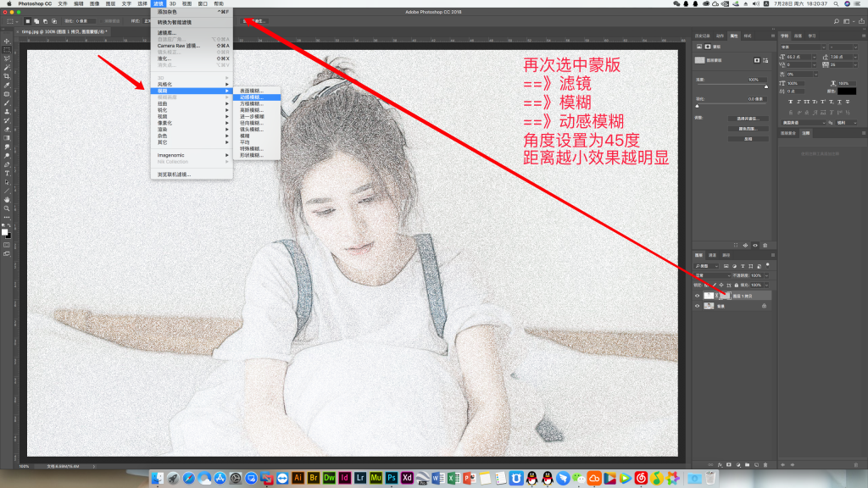This screenshot has height=488, width=868.
Task: Click the delete mask trash icon in Properties
Action: [765, 245]
